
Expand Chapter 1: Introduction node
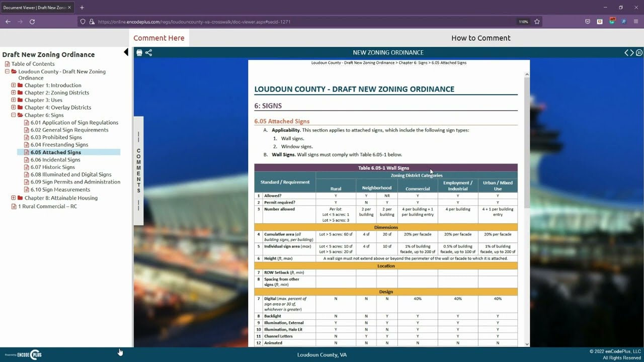(x=14, y=85)
